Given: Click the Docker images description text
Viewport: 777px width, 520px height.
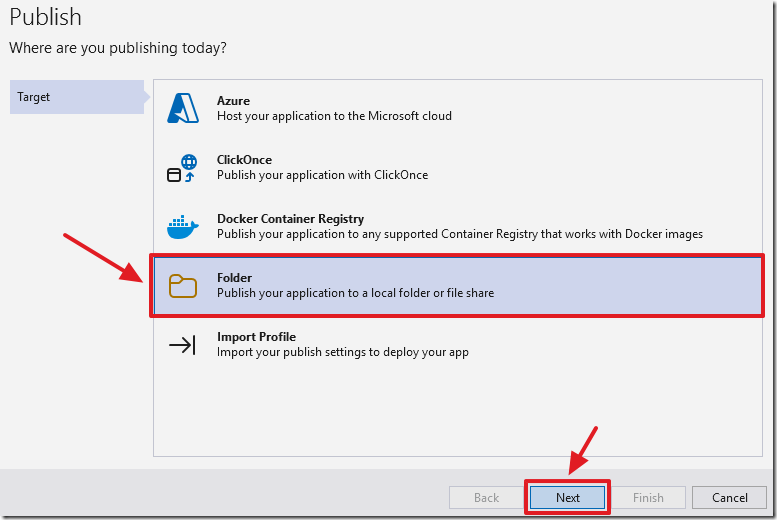Looking at the screenshot, I should (x=459, y=234).
